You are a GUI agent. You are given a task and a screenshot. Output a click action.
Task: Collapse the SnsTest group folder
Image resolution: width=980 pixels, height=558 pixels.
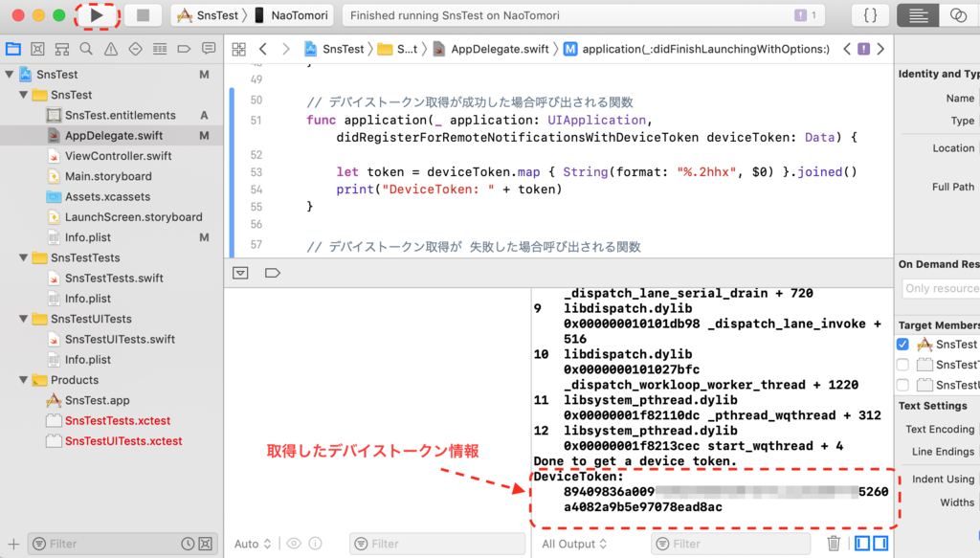pos(24,95)
